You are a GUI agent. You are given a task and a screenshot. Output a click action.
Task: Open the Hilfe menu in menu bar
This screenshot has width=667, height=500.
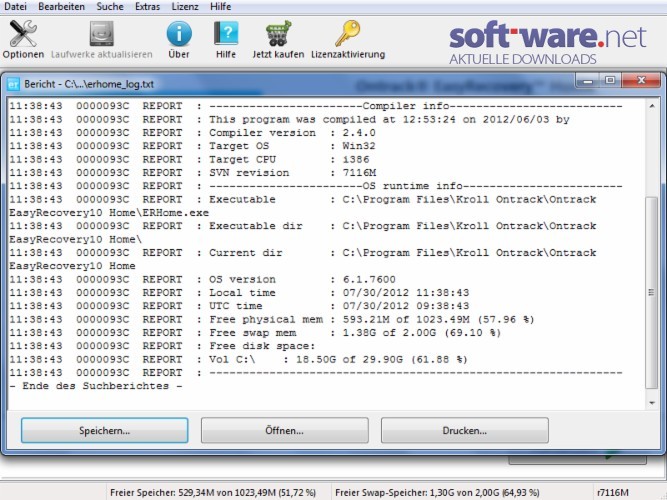point(220,6)
